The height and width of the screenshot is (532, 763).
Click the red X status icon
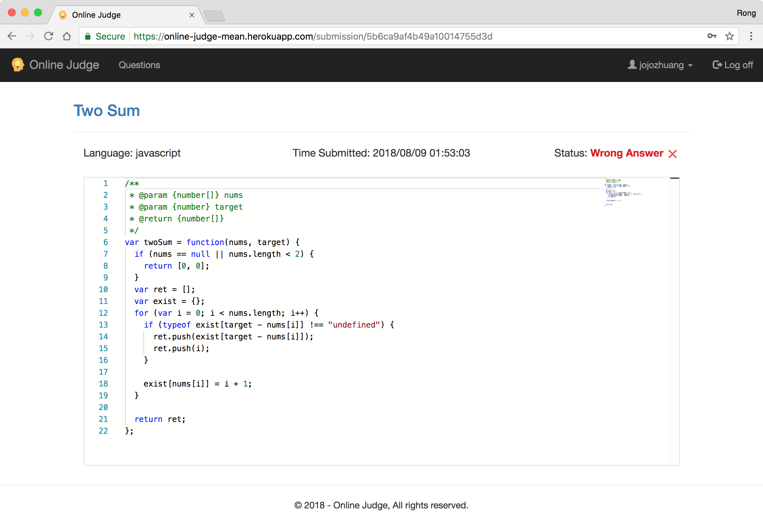(673, 154)
